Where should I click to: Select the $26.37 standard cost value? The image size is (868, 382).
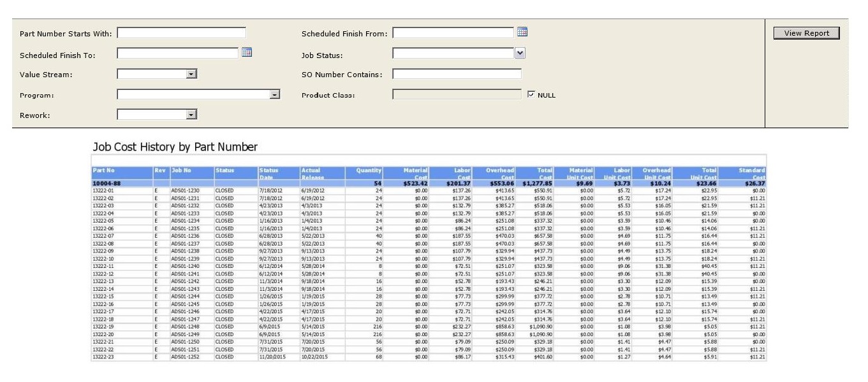754,183
